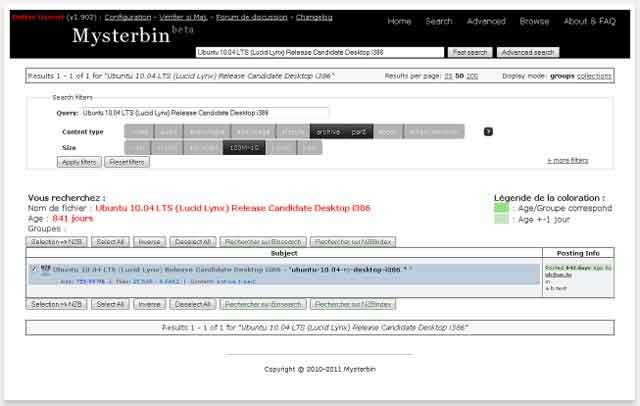The height and width of the screenshot is (406, 640).
Task: Click the Subject column header
Action: pyautogui.click(x=284, y=253)
